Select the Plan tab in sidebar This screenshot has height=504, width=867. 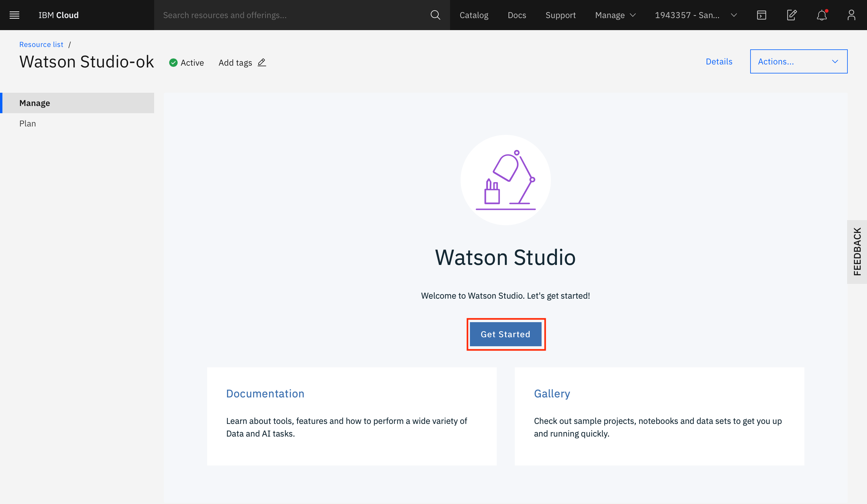[x=28, y=124]
